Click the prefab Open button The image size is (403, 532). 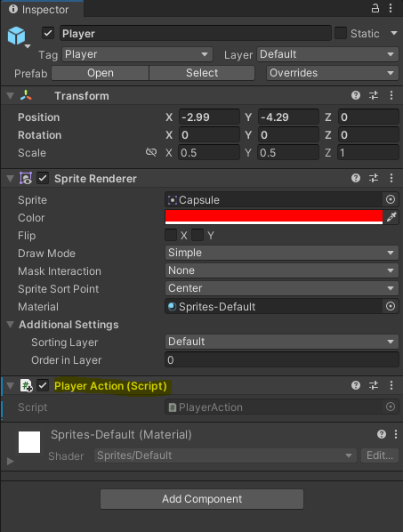click(x=100, y=73)
